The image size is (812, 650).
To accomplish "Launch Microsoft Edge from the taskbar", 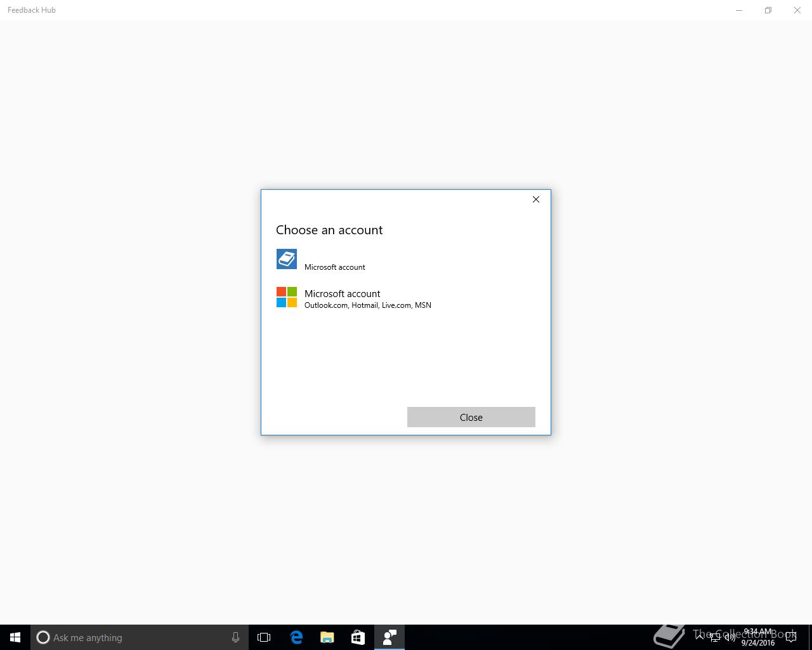I will 296,637.
